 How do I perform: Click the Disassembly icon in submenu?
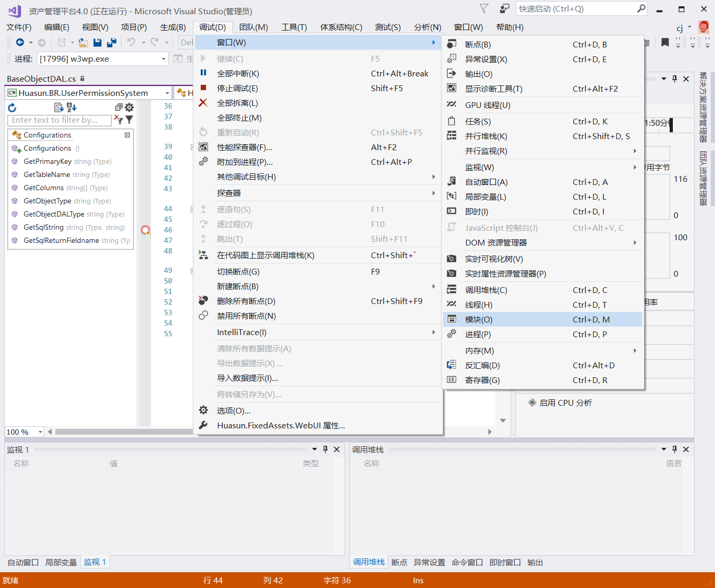(452, 365)
